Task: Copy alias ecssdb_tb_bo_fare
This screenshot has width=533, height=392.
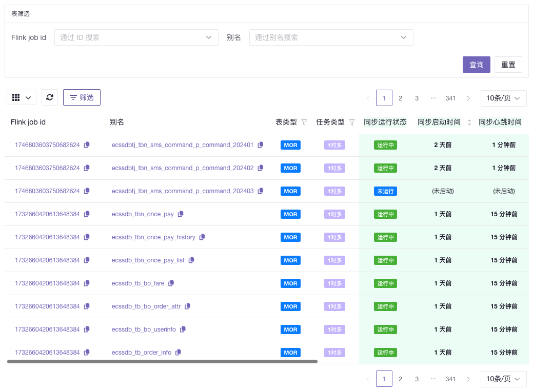Action: (171, 283)
